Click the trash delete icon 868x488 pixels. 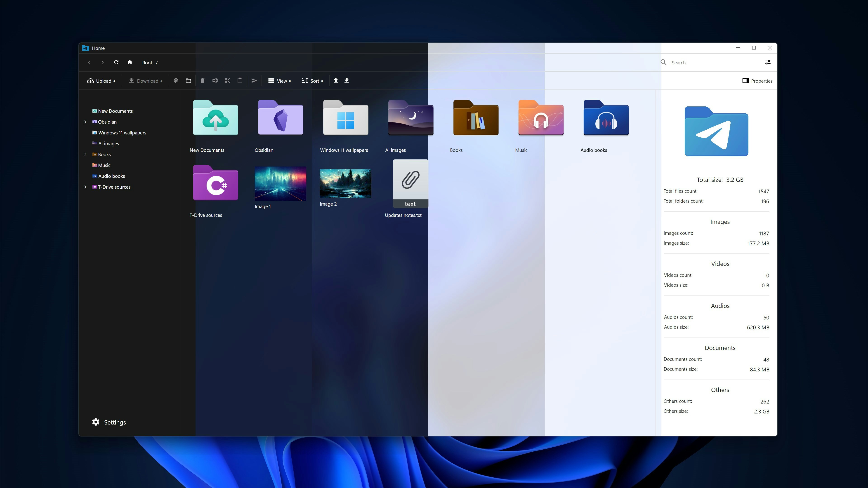point(203,81)
